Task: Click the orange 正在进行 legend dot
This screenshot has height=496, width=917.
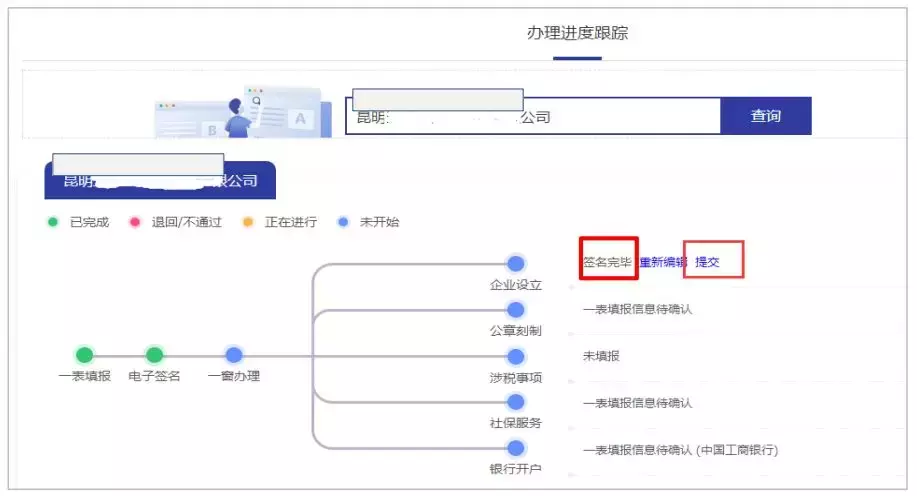Action: tap(248, 222)
